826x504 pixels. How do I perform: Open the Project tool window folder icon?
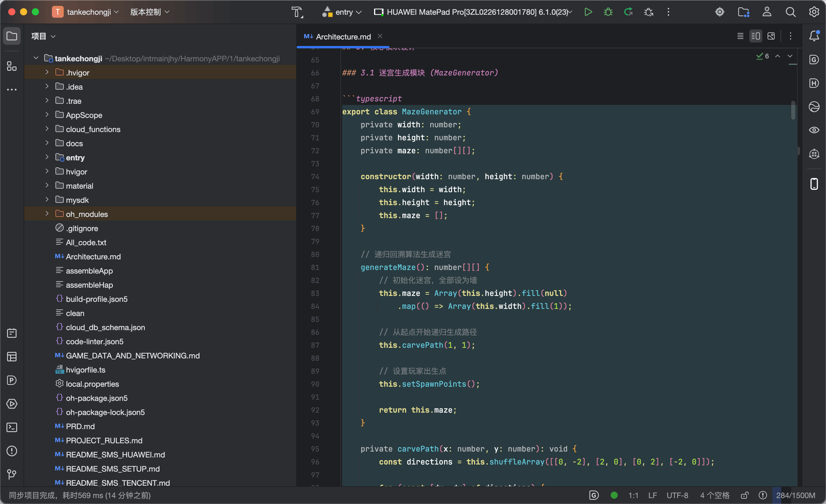[x=12, y=36]
